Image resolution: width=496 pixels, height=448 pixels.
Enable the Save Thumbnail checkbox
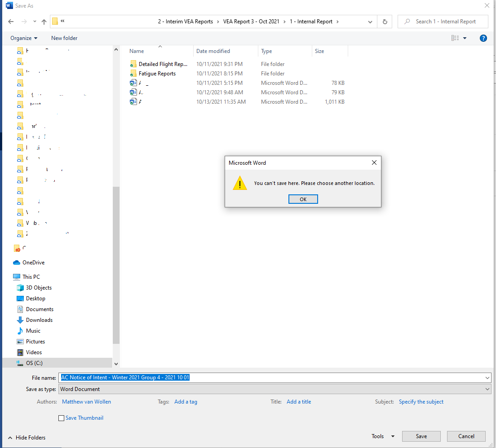pos(62,418)
